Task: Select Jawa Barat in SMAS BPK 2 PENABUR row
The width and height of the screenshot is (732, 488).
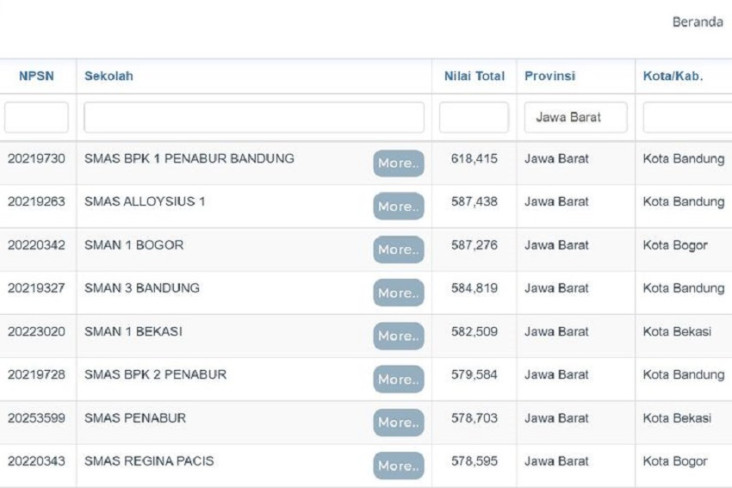Action: [556, 375]
